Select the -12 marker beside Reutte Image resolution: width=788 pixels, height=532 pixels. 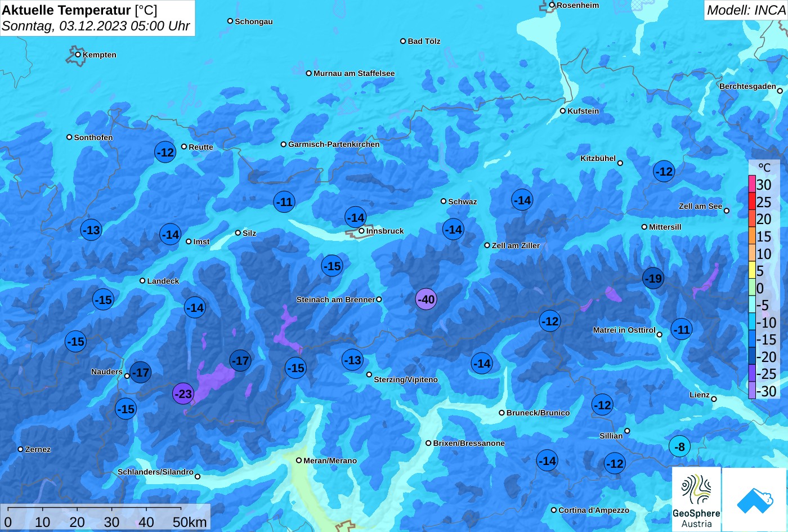[165, 152]
